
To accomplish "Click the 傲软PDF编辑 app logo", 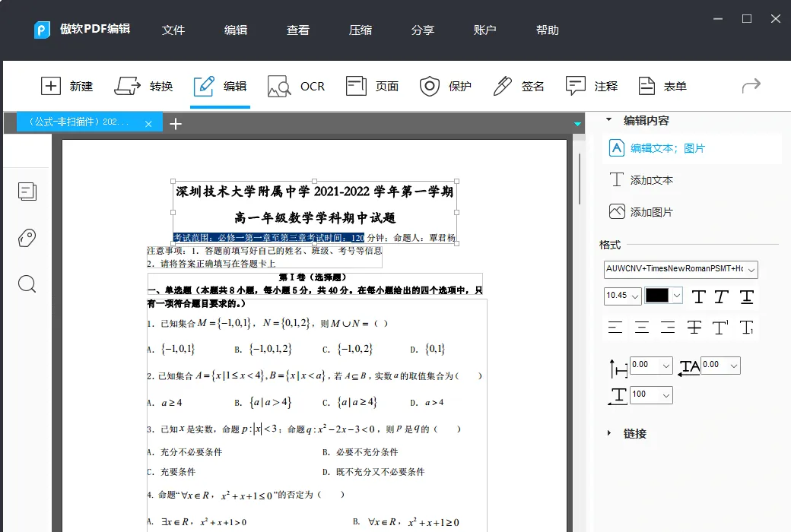I will [43, 30].
